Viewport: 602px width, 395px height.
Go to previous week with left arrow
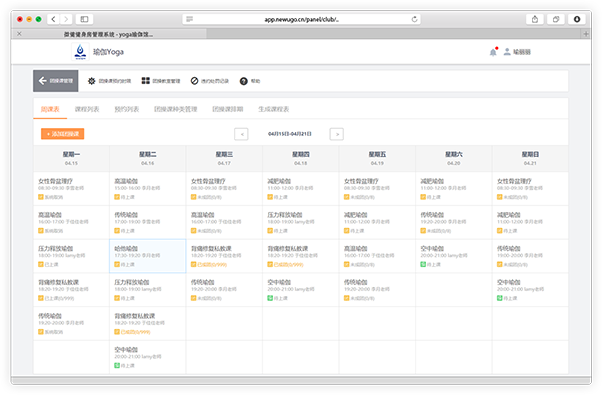click(x=241, y=134)
